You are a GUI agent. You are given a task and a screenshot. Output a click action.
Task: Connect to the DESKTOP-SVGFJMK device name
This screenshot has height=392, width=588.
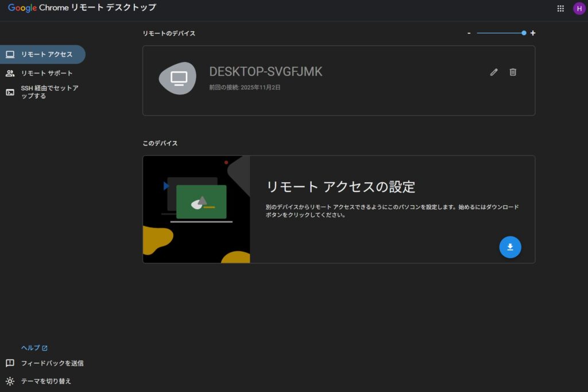pos(265,72)
